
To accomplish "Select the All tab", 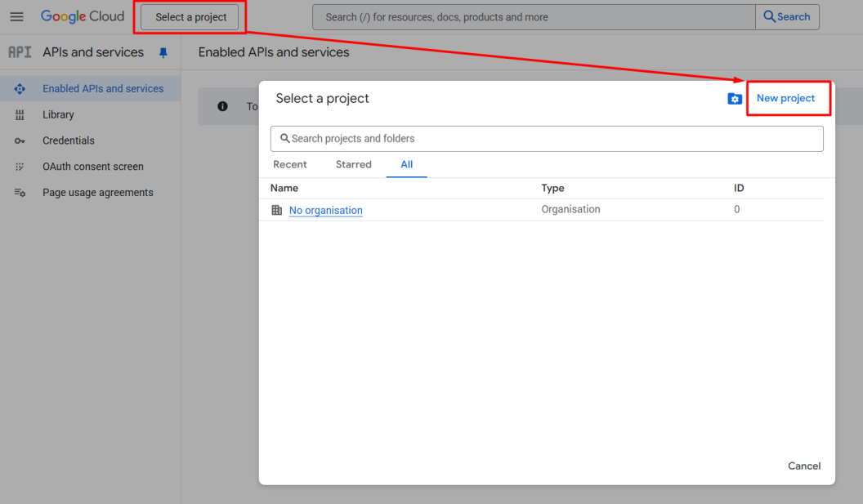I will (407, 164).
